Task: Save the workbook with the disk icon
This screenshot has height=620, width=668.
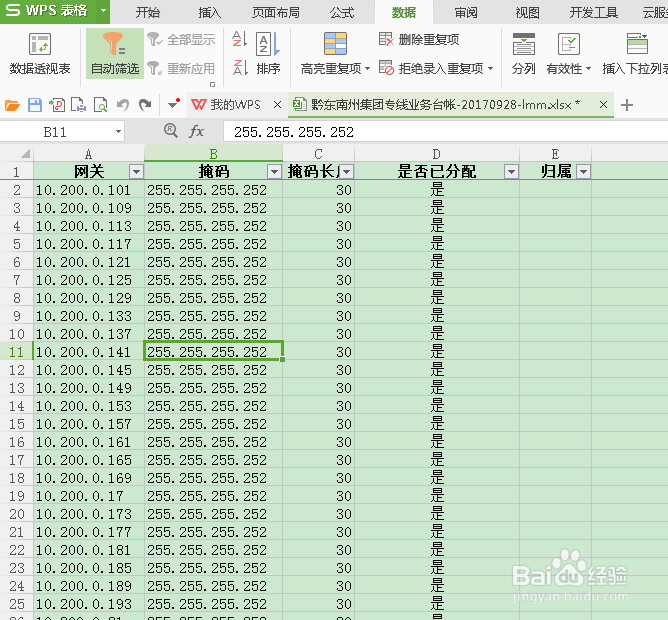Action: point(35,105)
